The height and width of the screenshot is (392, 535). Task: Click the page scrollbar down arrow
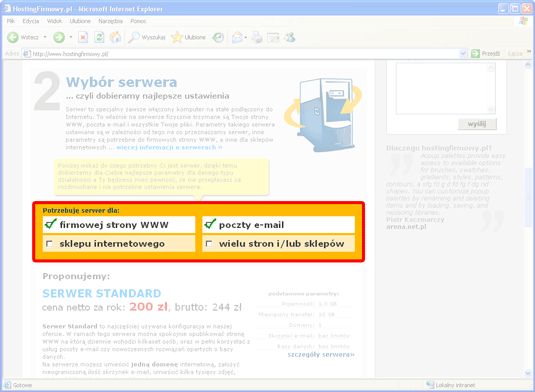pos(528,373)
